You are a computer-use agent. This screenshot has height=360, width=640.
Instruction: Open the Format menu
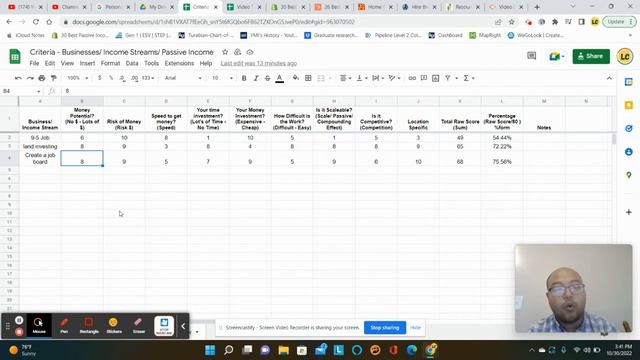click(x=110, y=63)
